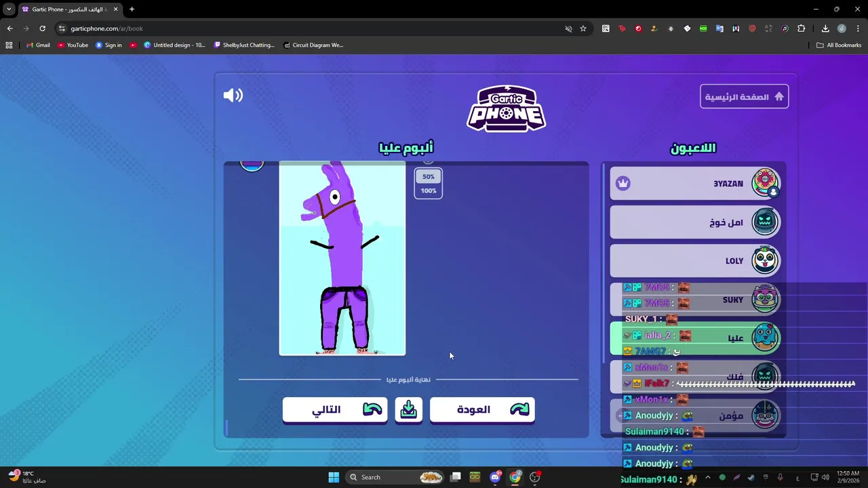Image resolution: width=868 pixels, height=488 pixels.
Task: Click the site mute icon in the address bar
Action: pos(568,28)
